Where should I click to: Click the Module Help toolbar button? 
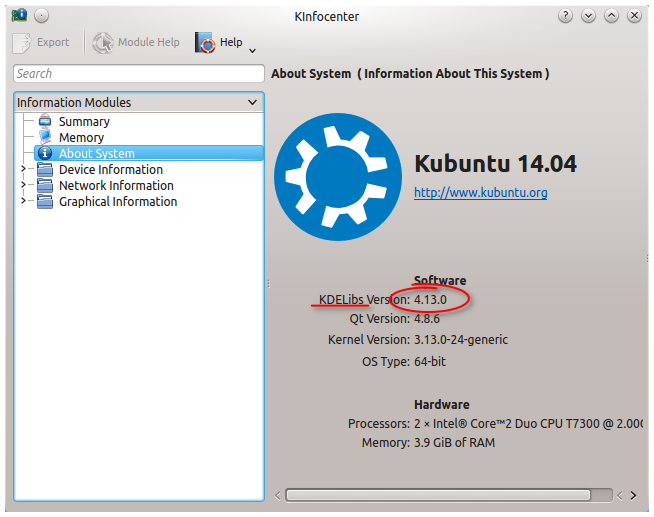pos(137,43)
